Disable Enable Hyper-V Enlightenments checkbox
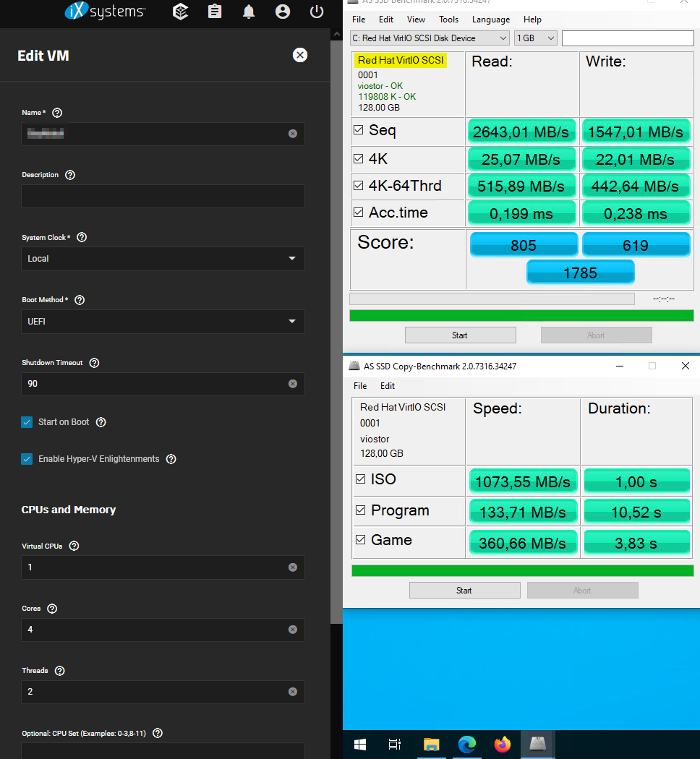The width and height of the screenshot is (700, 759). click(x=27, y=459)
